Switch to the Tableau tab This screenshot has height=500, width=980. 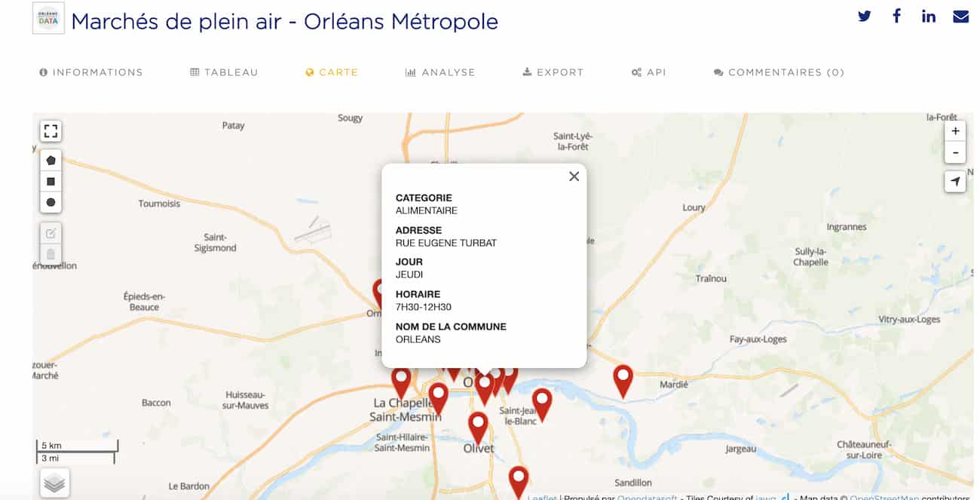[x=224, y=72]
